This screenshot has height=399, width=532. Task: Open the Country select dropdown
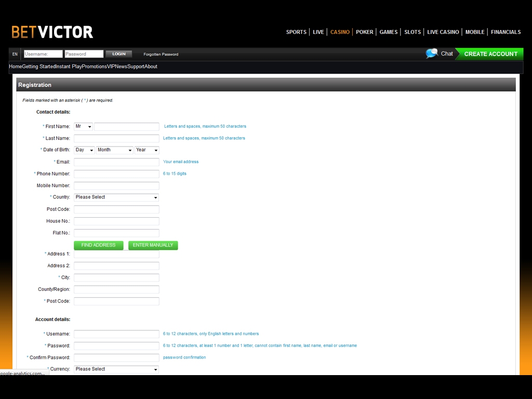point(116,197)
